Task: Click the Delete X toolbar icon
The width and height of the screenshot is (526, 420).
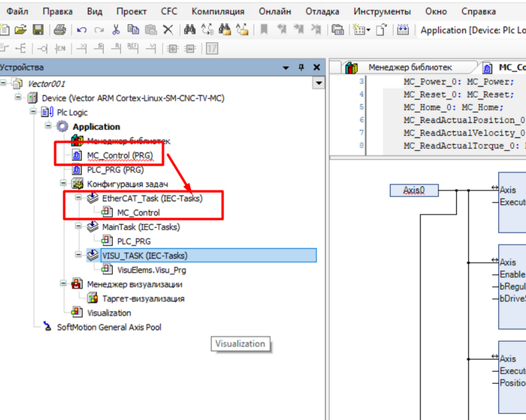Action: click(168, 30)
